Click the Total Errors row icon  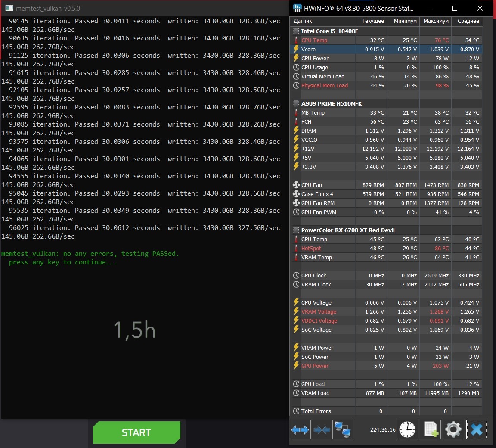point(296,411)
